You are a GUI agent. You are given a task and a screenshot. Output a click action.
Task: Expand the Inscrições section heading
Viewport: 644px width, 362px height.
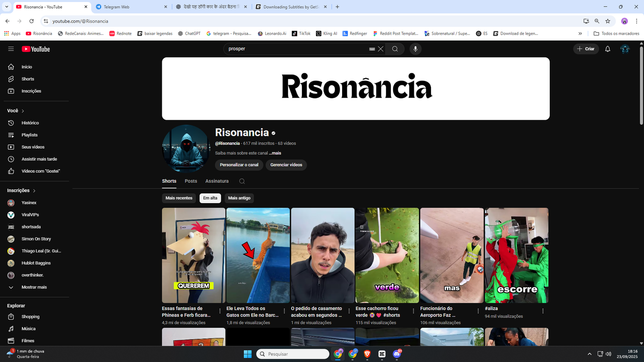click(x=22, y=191)
